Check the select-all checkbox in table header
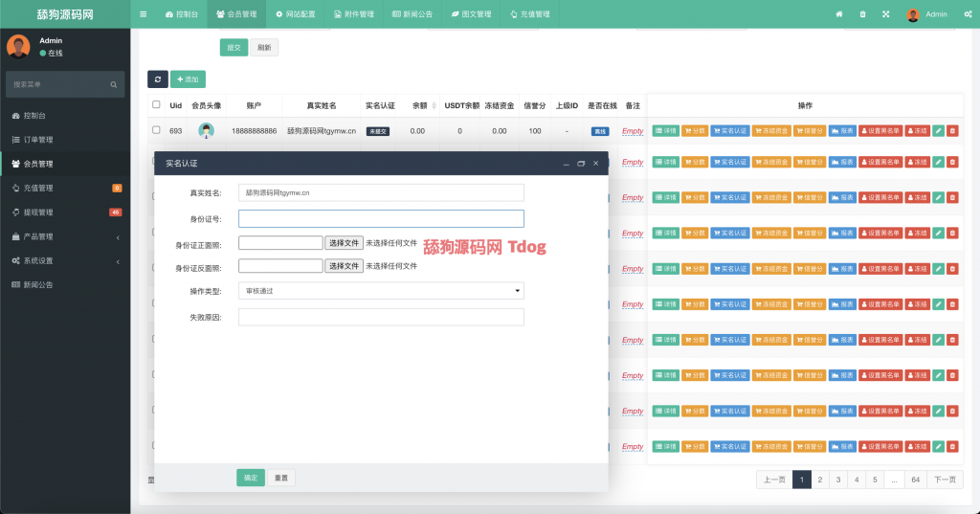 (157, 105)
